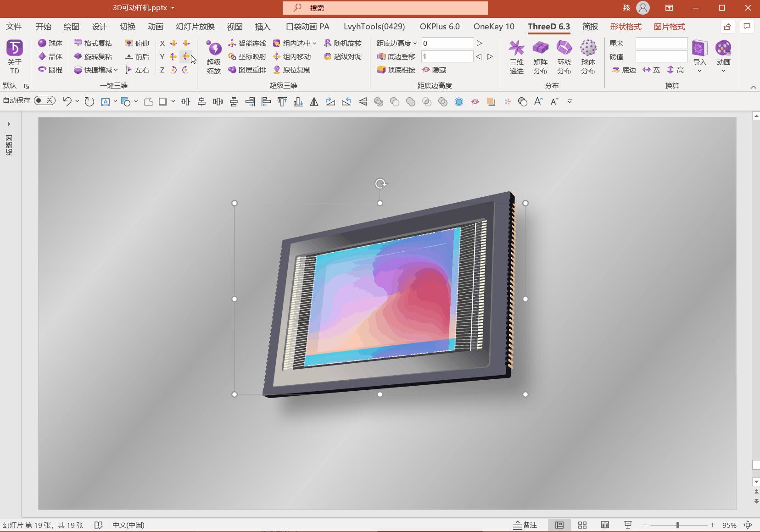Click 底边垂移 bottom vertical shift
The width and height of the screenshot is (760, 532).
[x=396, y=56]
